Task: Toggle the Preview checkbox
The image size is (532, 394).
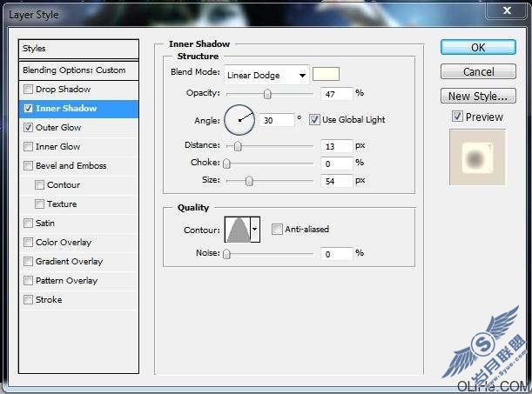Action: 457,117
